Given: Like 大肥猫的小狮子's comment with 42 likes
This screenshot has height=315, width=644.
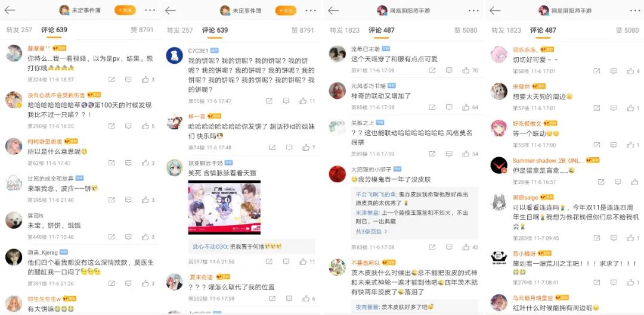Looking at the screenshot, I should pyautogui.click(x=466, y=247).
